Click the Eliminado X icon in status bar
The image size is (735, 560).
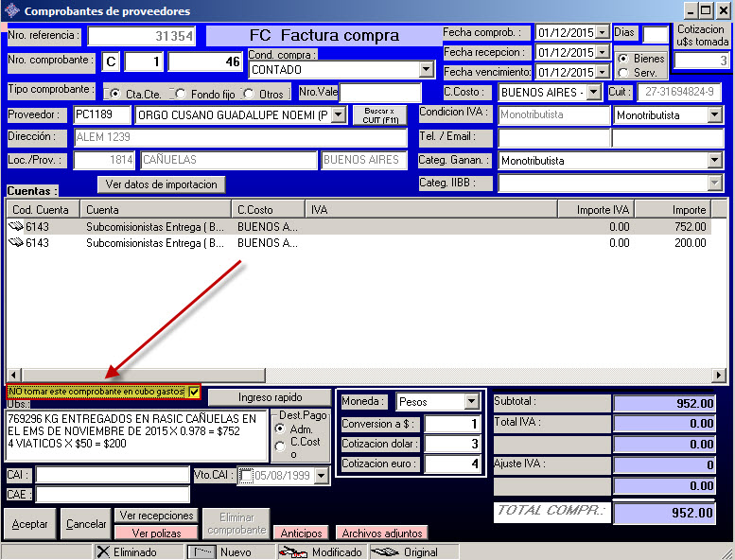click(104, 551)
